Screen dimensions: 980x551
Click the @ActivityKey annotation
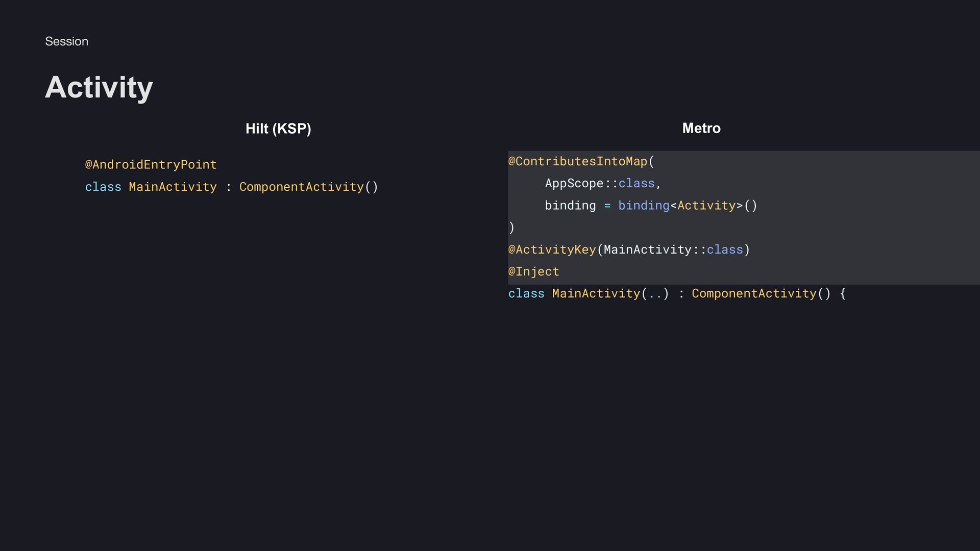click(552, 249)
